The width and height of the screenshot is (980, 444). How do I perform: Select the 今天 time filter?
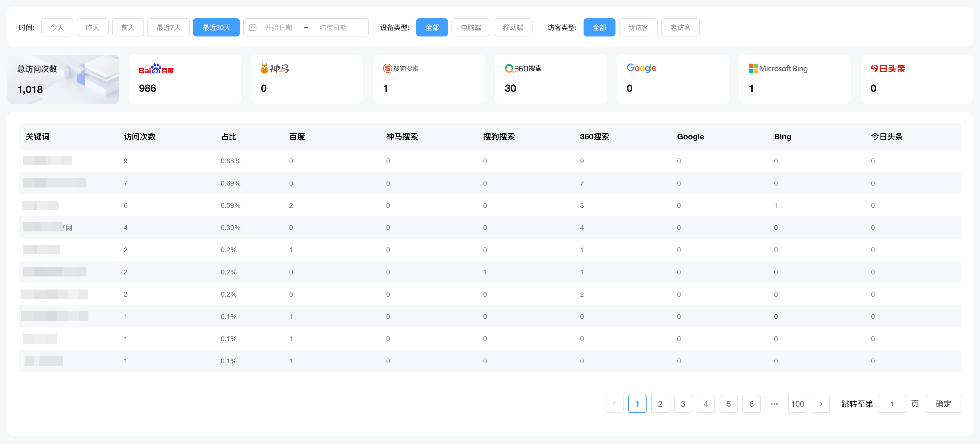tap(57, 27)
